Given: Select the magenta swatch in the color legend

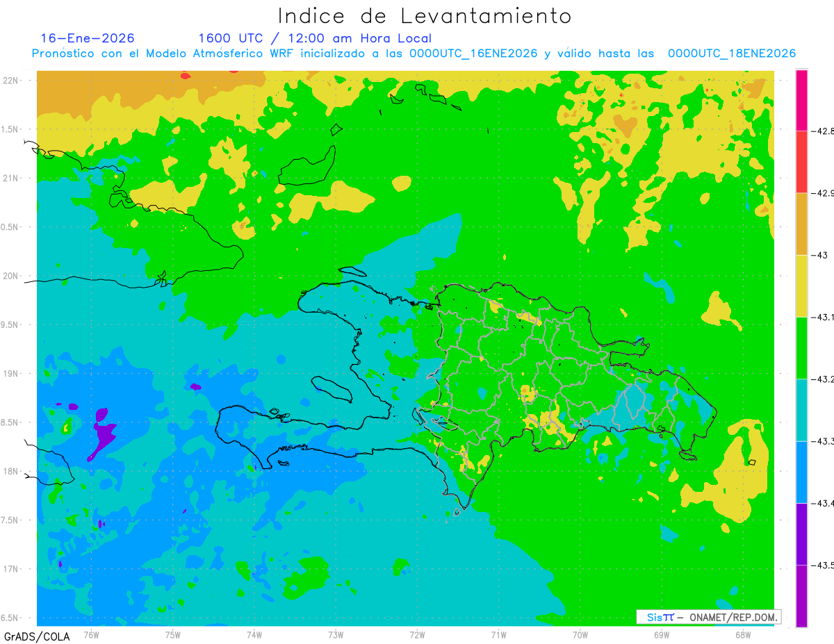Looking at the screenshot, I should tap(801, 100).
